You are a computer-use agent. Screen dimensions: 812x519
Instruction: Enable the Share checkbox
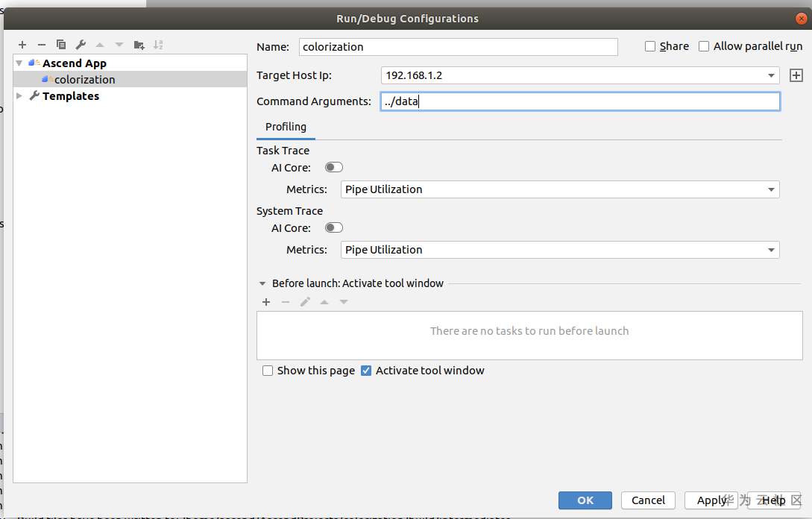650,46
